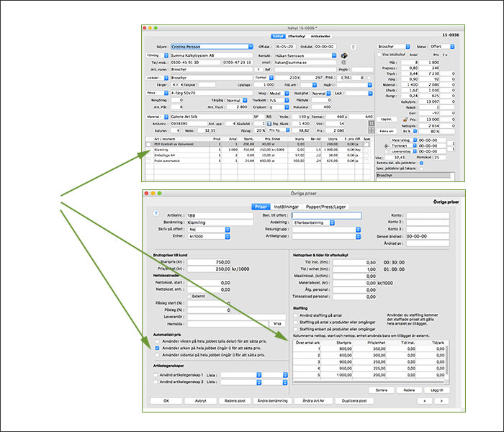504x432 pixels.
Task: Switch to the Artikelorder tab
Action: [x=320, y=36]
